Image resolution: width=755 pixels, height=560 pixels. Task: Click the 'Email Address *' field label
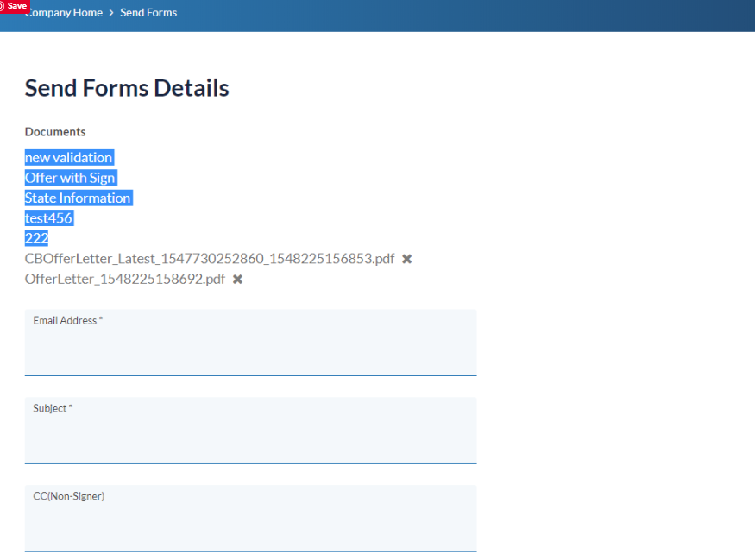(67, 320)
